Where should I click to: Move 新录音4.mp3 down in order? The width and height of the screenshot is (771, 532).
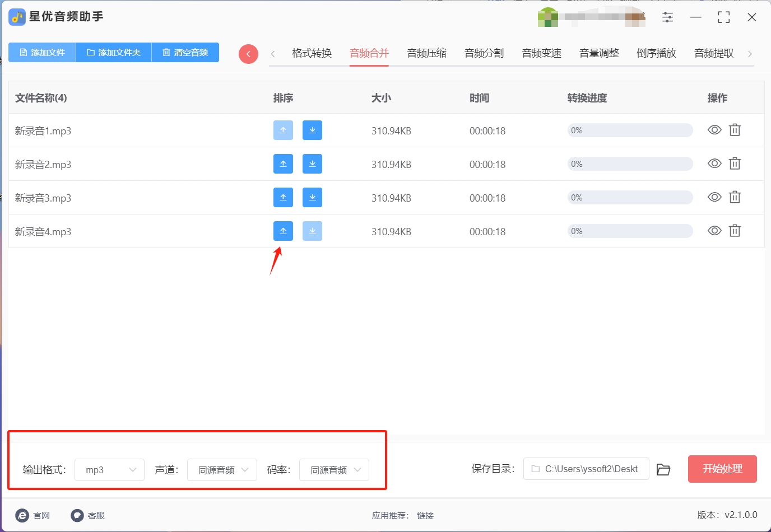312,231
